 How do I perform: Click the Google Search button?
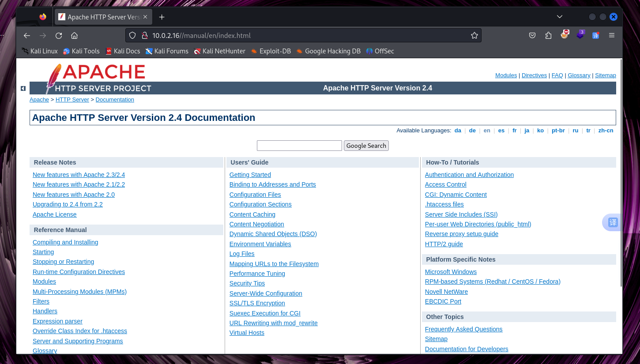tap(366, 146)
